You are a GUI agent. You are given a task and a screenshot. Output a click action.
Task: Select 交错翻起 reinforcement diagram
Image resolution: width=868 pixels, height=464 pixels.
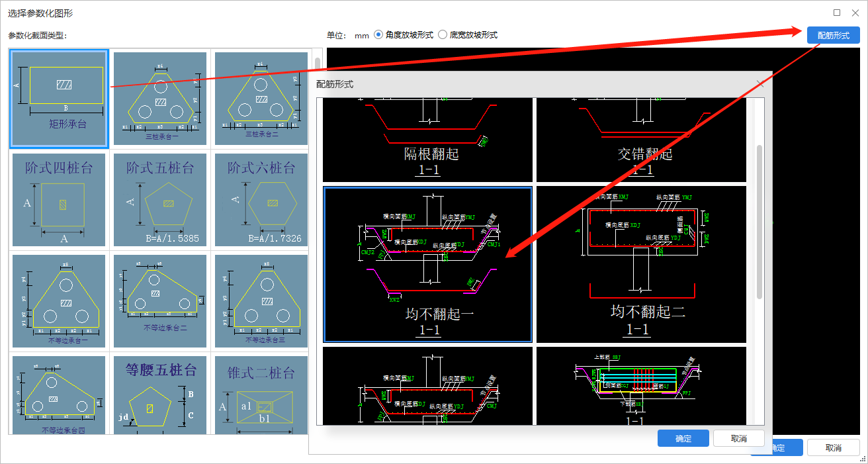pos(641,140)
